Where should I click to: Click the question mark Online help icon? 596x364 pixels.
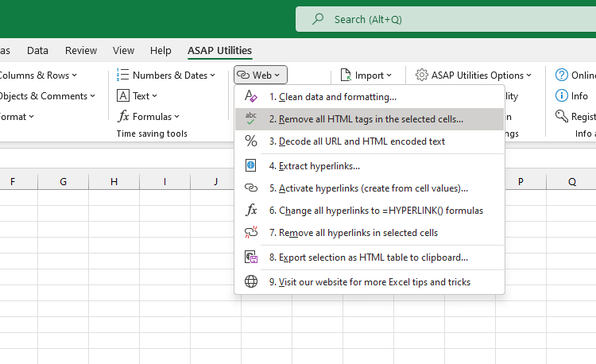(561, 75)
